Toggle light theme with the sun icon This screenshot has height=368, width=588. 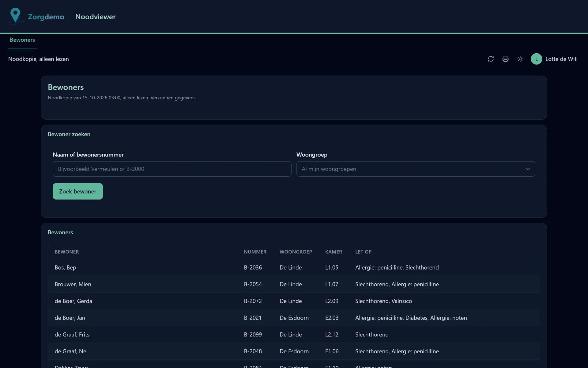click(x=520, y=59)
